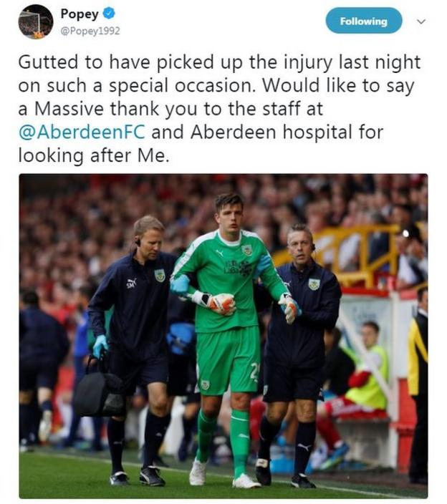Image resolution: width=447 pixels, height=504 pixels.
Task: Open the @Popey1992 handle link
Action: point(90,31)
